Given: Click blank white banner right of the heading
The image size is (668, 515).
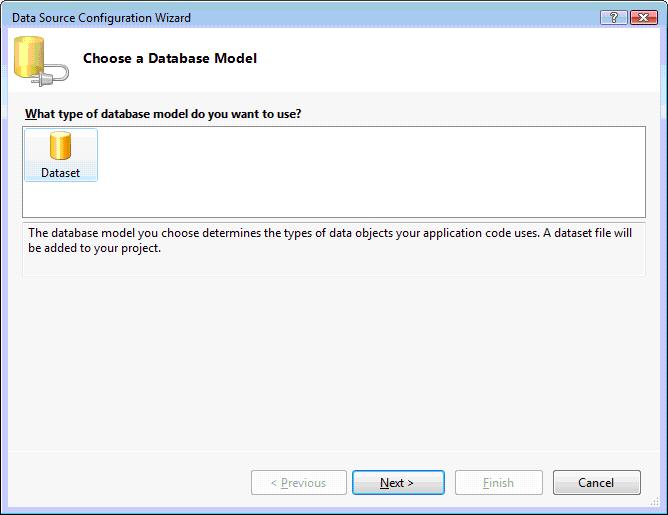Looking at the screenshot, I should (x=450, y=60).
